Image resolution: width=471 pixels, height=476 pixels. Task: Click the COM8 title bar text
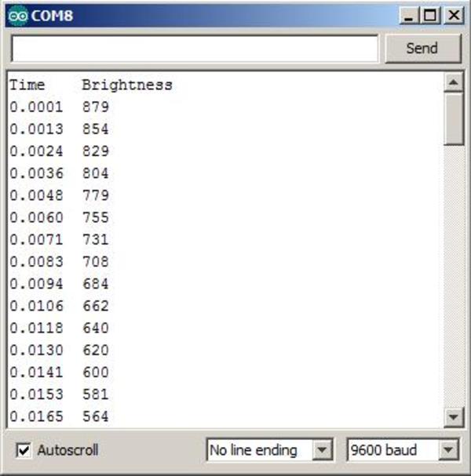point(52,15)
